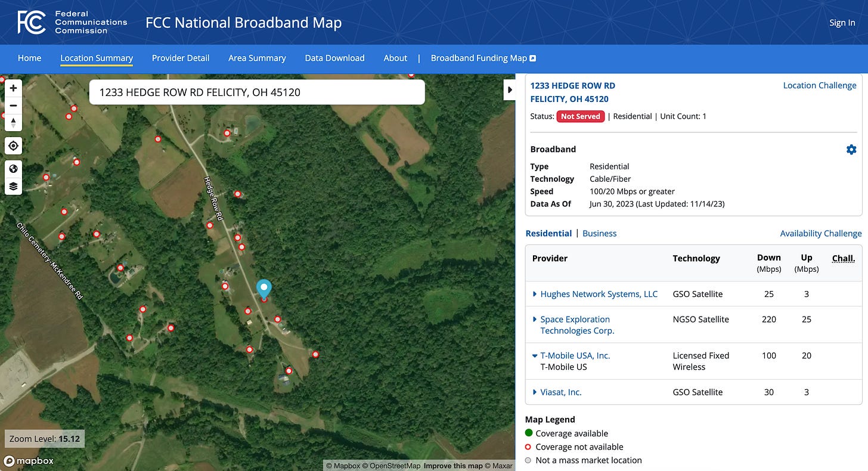This screenshot has width=868, height=471.
Task: Click the Map Legend heading
Action: (x=550, y=420)
